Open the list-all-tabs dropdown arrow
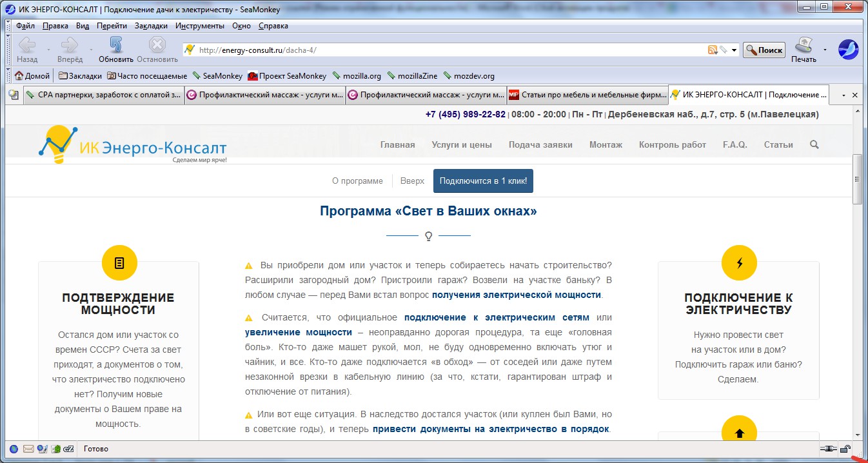The width and height of the screenshot is (868, 463). pyautogui.click(x=843, y=95)
